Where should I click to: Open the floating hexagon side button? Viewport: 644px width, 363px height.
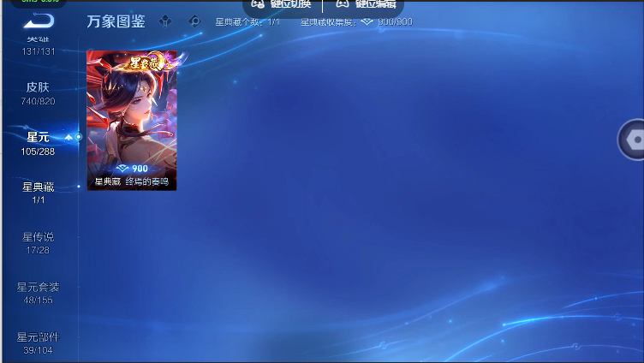coord(632,140)
